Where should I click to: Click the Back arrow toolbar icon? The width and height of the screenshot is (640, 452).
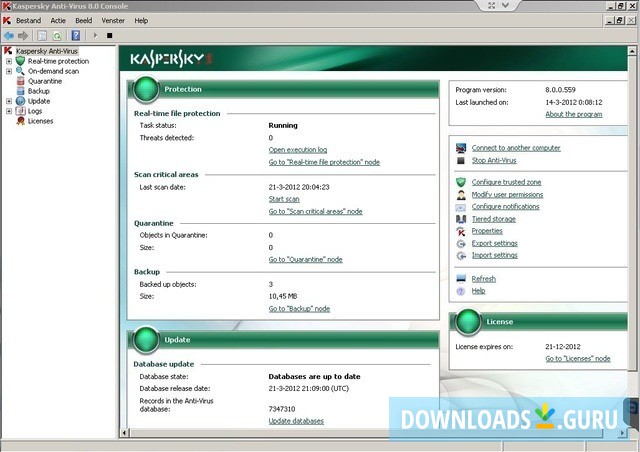pos(9,36)
